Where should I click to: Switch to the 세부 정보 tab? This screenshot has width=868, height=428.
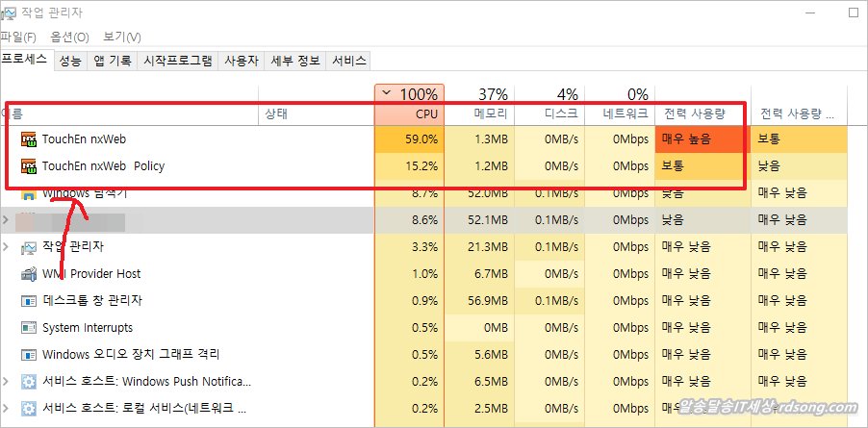tap(295, 62)
